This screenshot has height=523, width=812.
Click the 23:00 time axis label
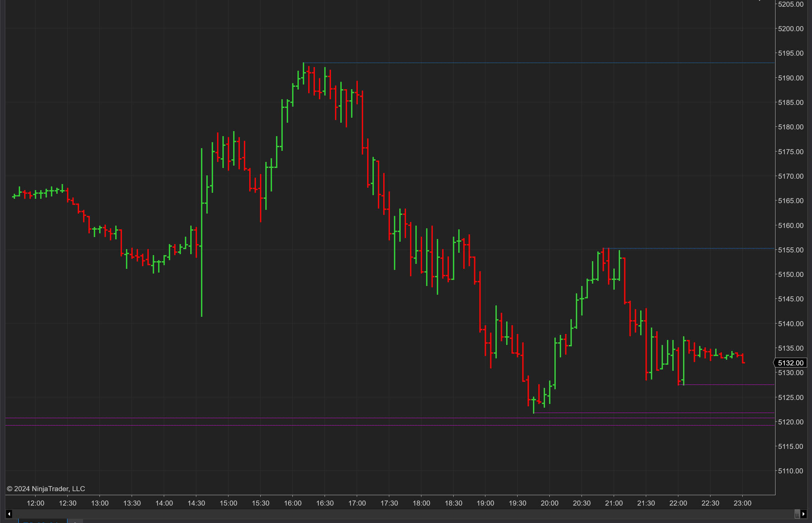point(742,503)
